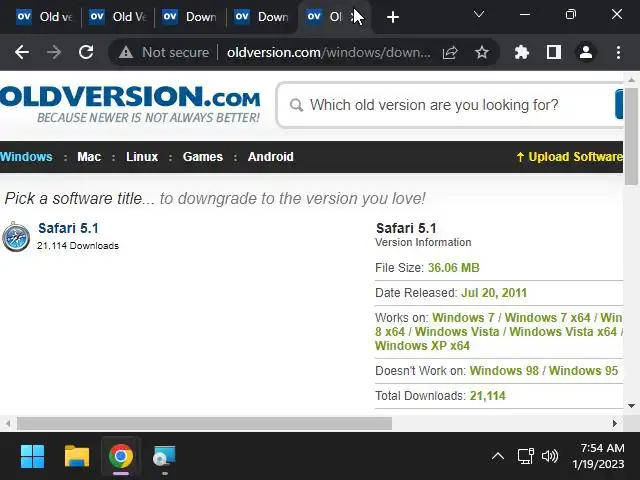640x480 pixels.
Task: Expand the tab search chevron
Action: pos(479,15)
